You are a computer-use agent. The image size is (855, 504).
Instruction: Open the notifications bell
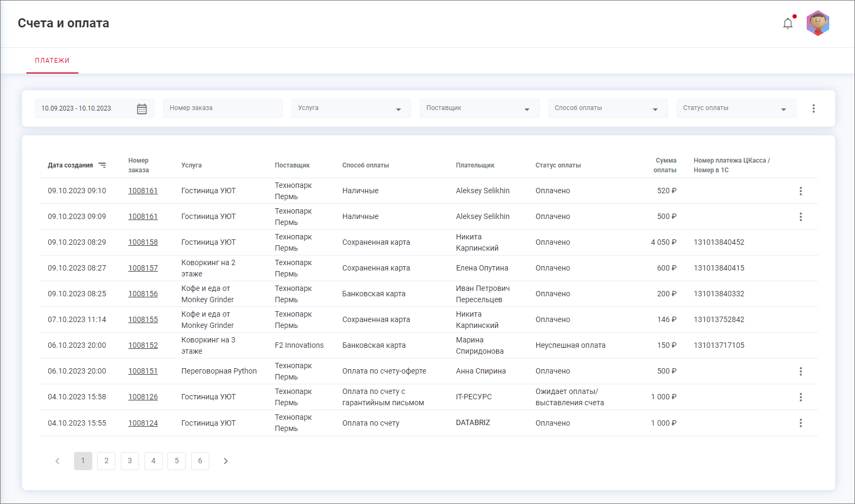tap(787, 24)
